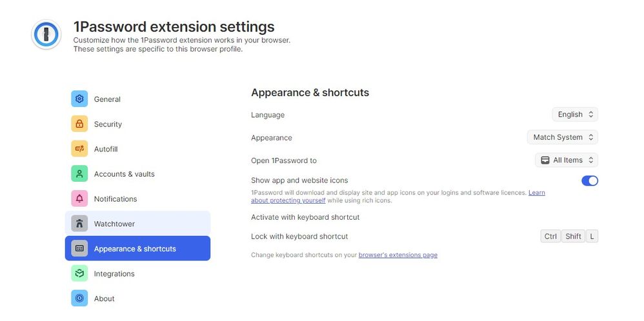This screenshot has height=321, width=644.
Task: Click the Autofill icon in sidebar
Action: 79,149
